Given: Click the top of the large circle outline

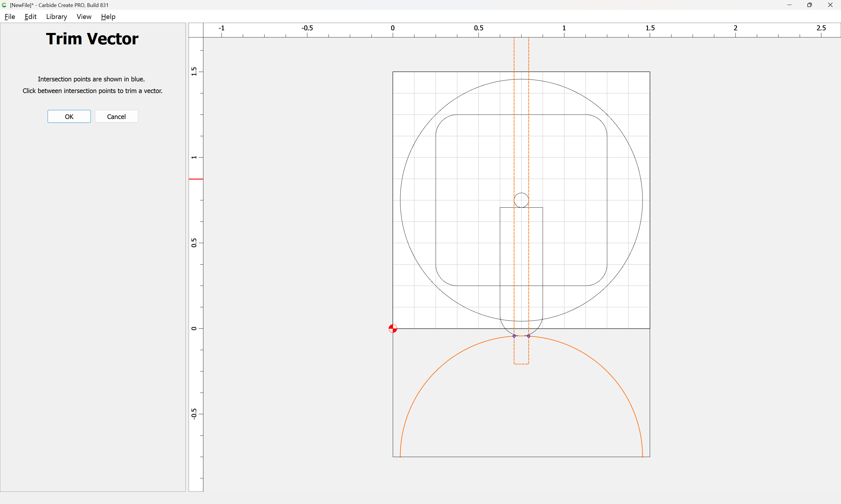Looking at the screenshot, I should [x=521, y=79].
